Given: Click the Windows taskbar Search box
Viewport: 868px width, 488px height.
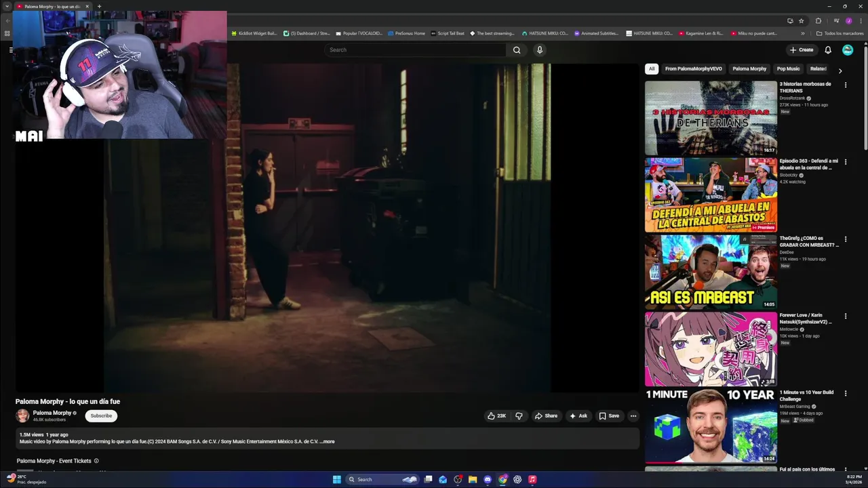Looking at the screenshot, I should point(382,479).
